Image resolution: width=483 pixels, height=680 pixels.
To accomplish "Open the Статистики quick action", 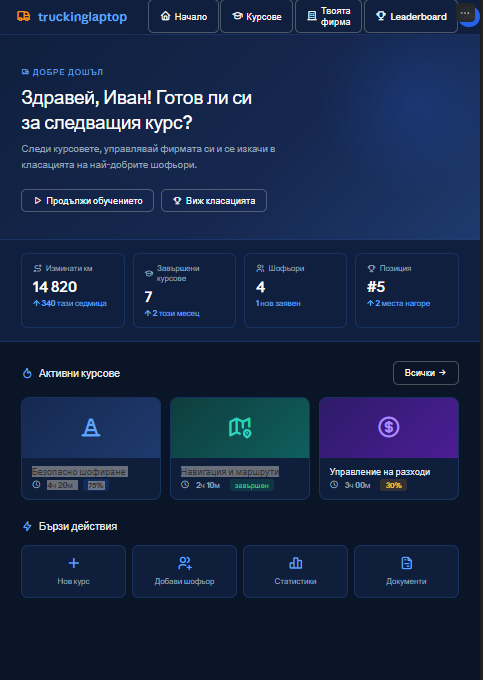I will point(295,572).
